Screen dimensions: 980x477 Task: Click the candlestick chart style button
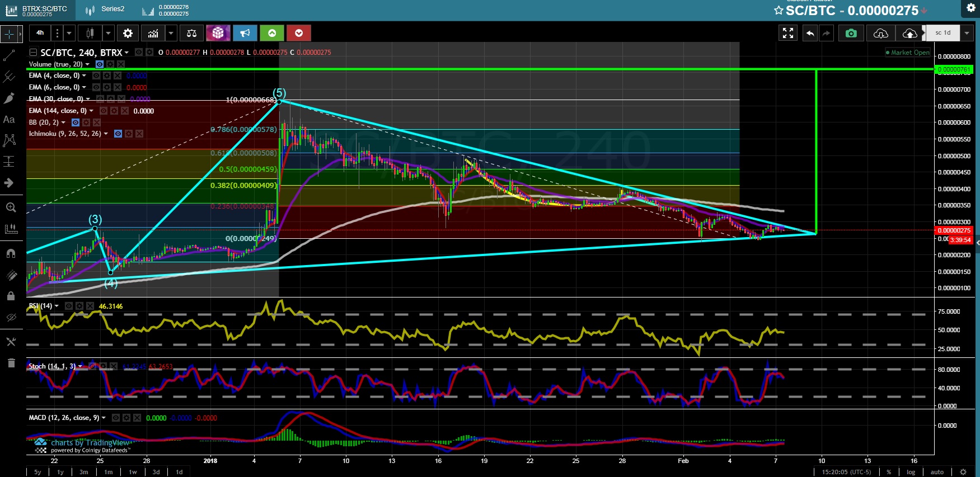coord(90,33)
